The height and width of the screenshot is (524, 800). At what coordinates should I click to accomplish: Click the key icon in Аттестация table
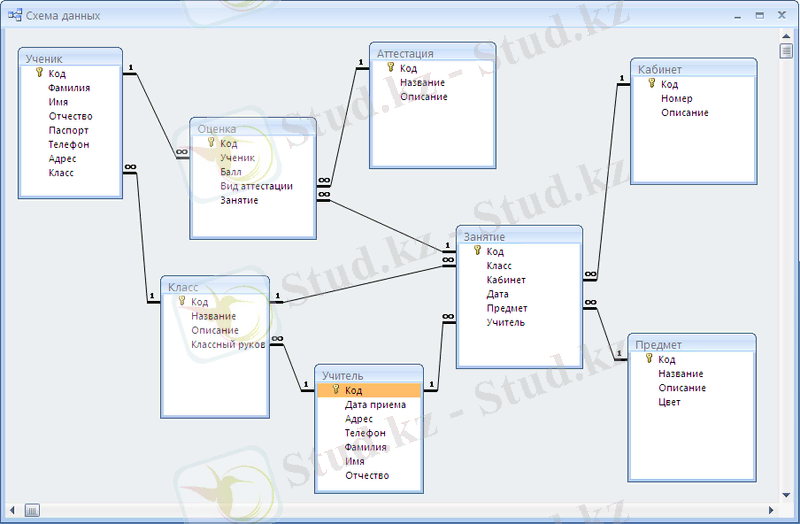pyautogui.click(x=391, y=67)
